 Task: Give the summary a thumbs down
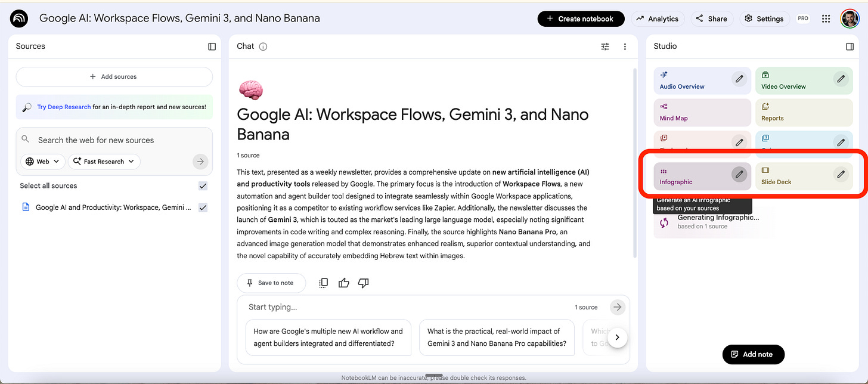click(363, 283)
